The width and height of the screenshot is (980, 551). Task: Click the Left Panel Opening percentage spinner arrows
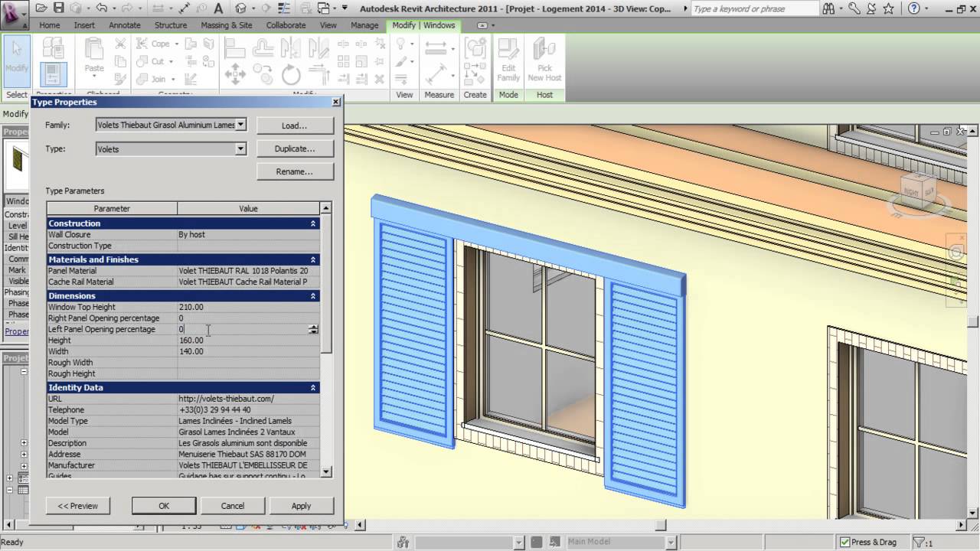click(313, 329)
